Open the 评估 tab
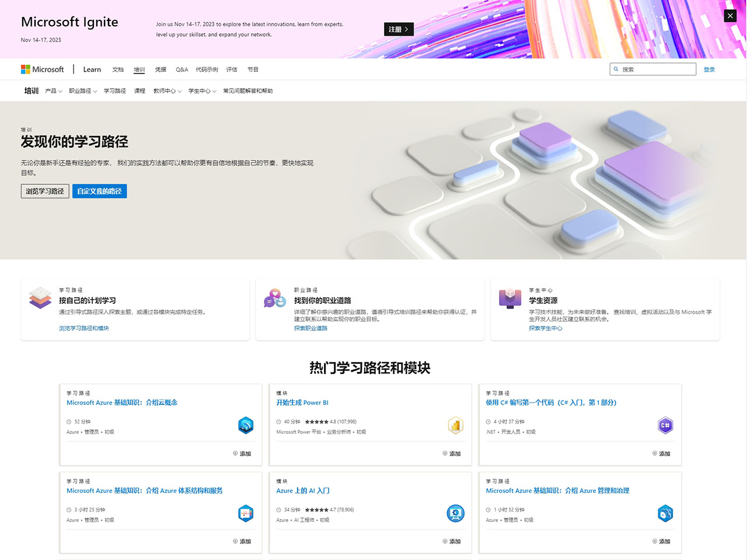This screenshot has width=747, height=560. pyautogui.click(x=232, y=69)
